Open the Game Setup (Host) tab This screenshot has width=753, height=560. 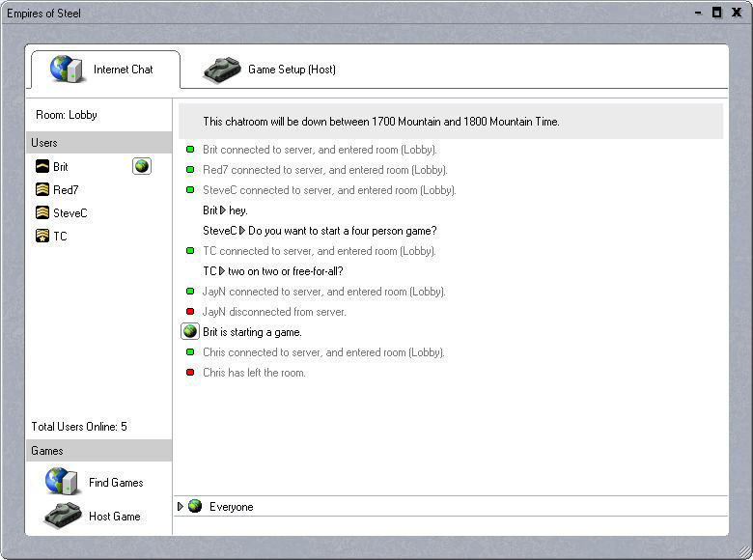tap(269, 70)
